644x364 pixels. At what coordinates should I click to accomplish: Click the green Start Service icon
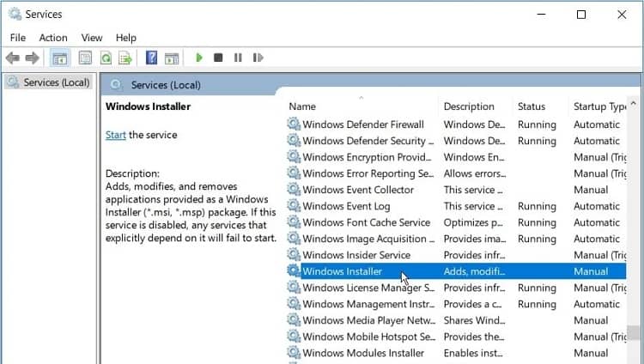tap(199, 58)
